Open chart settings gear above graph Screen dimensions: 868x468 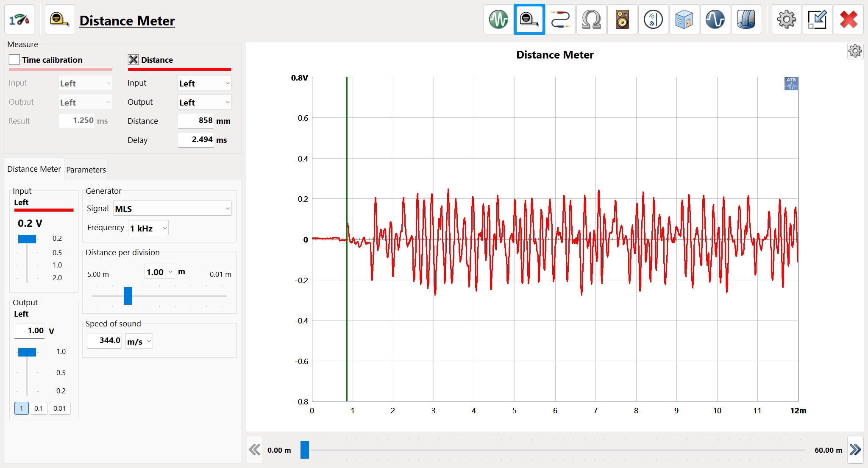(x=855, y=51)
